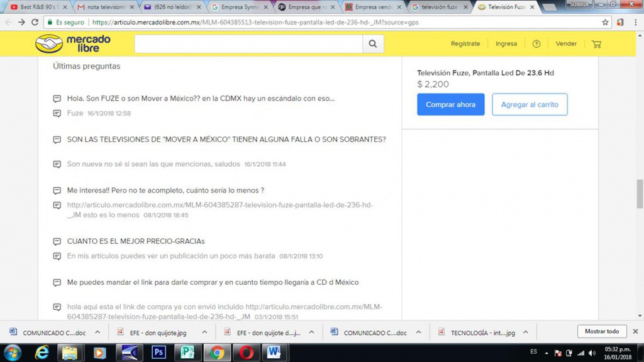This screenshot has height=362, width=644.
Task: Switch to Chrome in the taskbar
Action: point(217,353)
